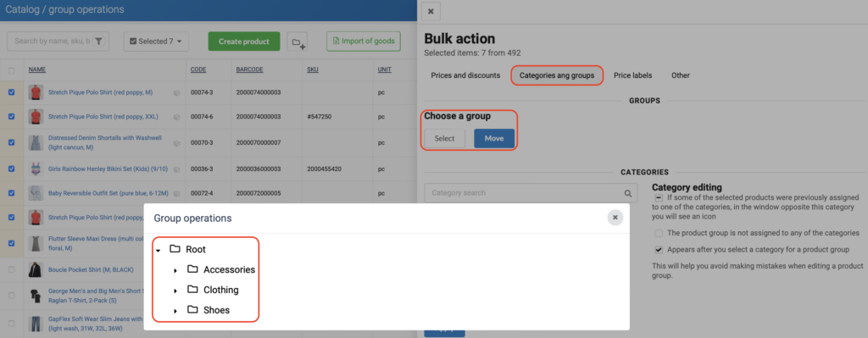The height and width of the screenshot is (338, 868).
Task: Close the Bulk action panel
Action: [431, 12]
